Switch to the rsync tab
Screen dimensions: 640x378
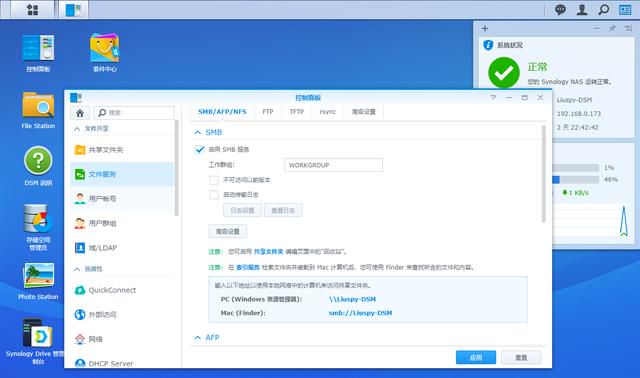[x=328, y=111]
